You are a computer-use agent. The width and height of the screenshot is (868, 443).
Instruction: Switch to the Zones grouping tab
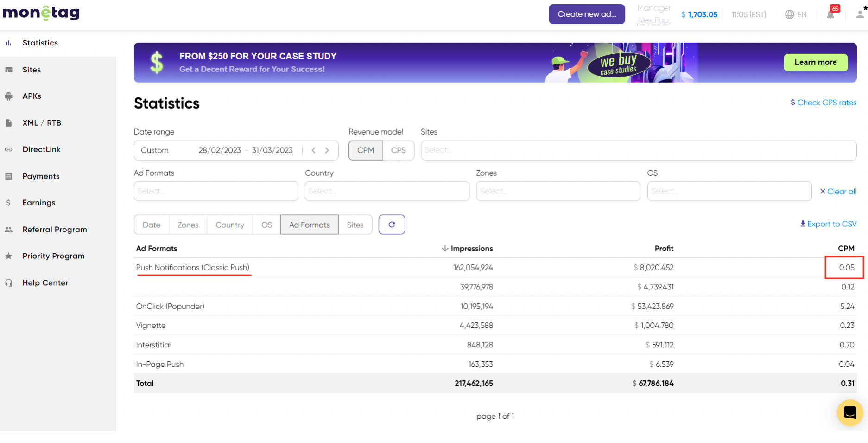[188, 225]
